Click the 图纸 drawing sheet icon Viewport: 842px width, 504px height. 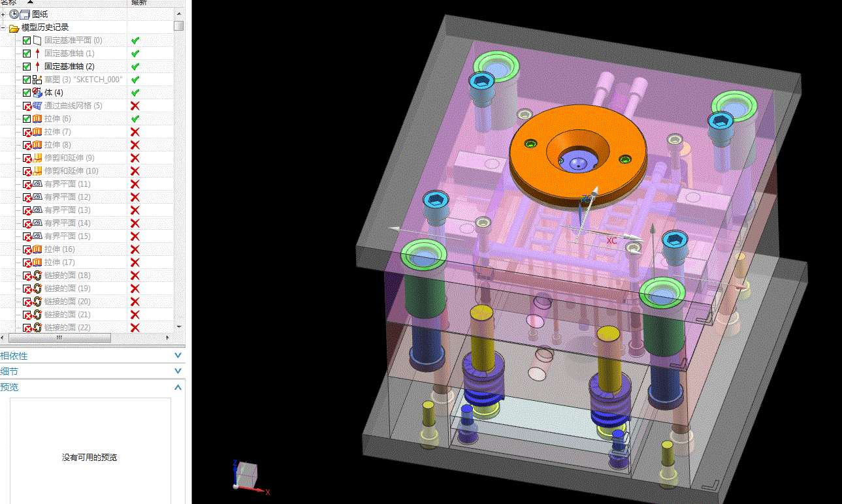coord(25,14)
